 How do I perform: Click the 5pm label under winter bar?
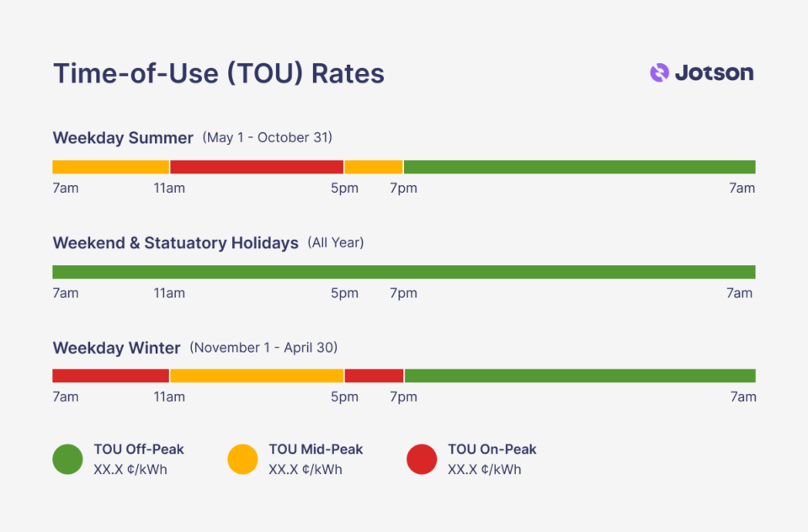(344, 396)
